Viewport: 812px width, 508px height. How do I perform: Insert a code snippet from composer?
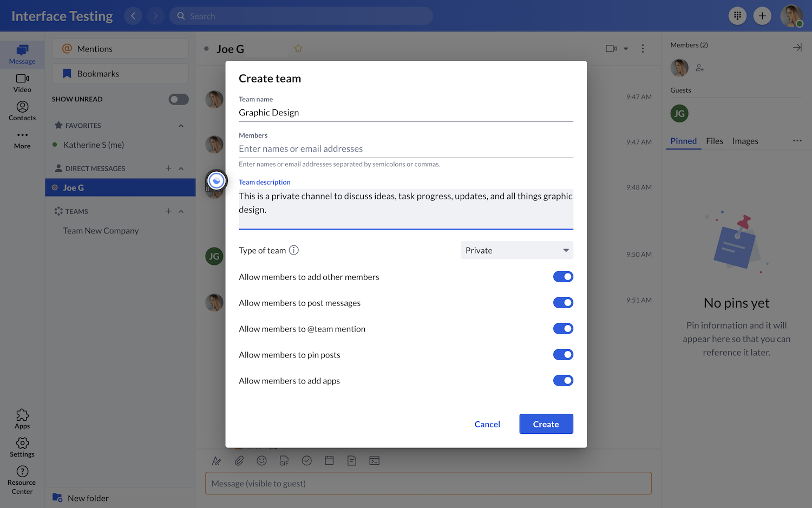[x=375, y=460]
